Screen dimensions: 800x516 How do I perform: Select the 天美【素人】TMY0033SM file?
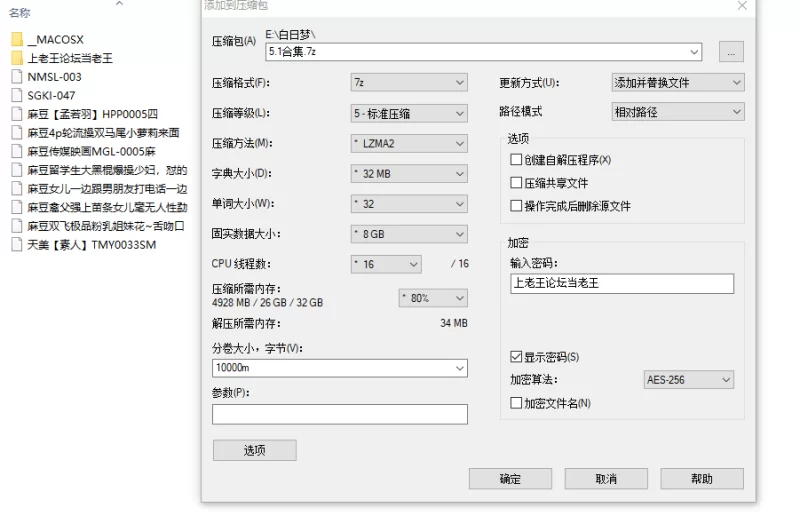point(91,244)
